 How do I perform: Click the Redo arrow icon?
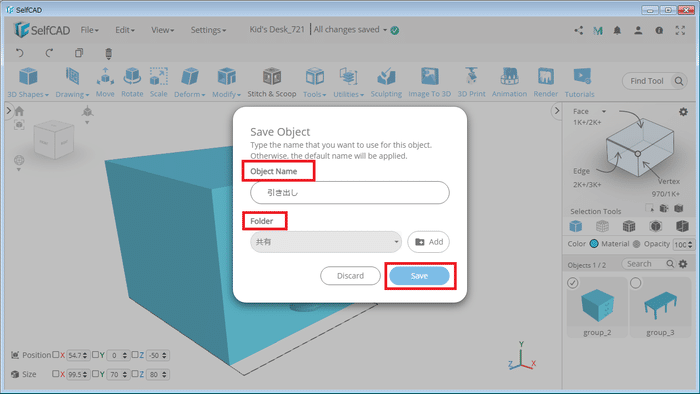coord(49,53)
